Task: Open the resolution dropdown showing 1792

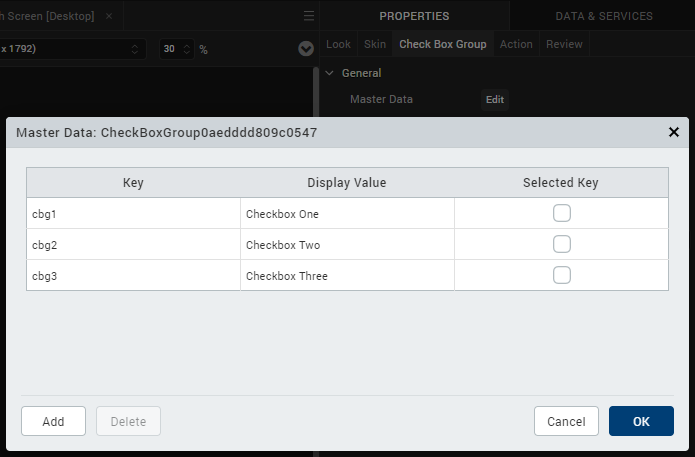Action: tap(71, 49)
